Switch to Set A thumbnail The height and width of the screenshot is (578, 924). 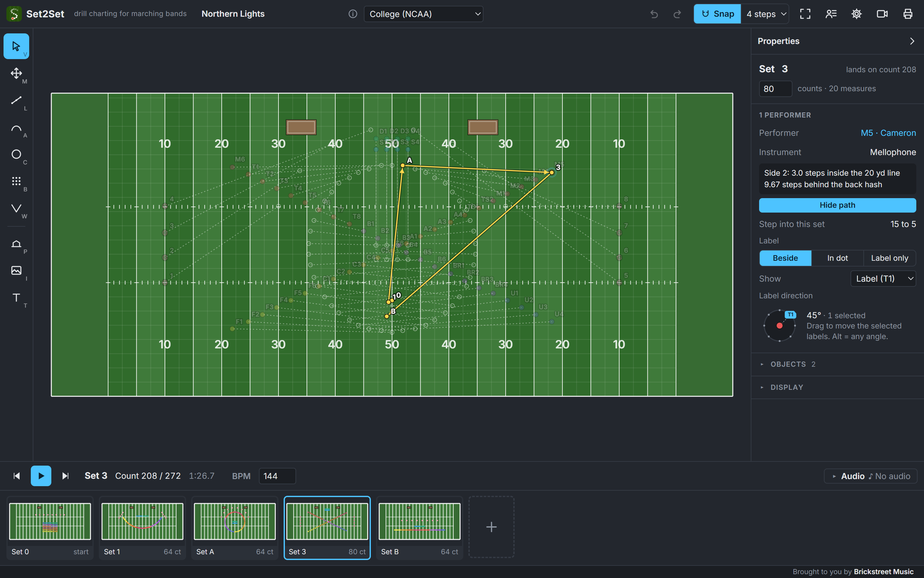235,528
